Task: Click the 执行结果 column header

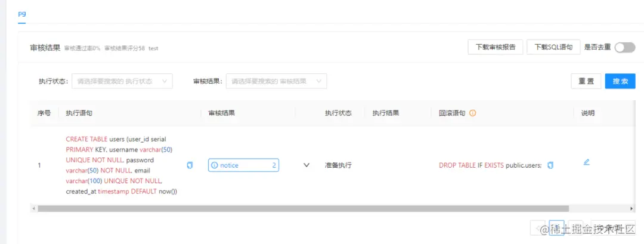Action: click(386, 113)
